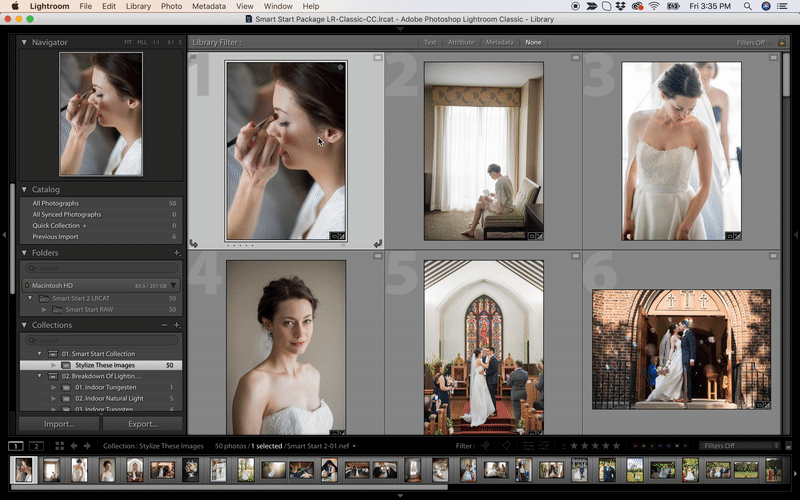800x500 pixels.
Task: Rotate first photo counterclockwise using the corner arrow
Action: pyautogui.click(x=194, y=243)
